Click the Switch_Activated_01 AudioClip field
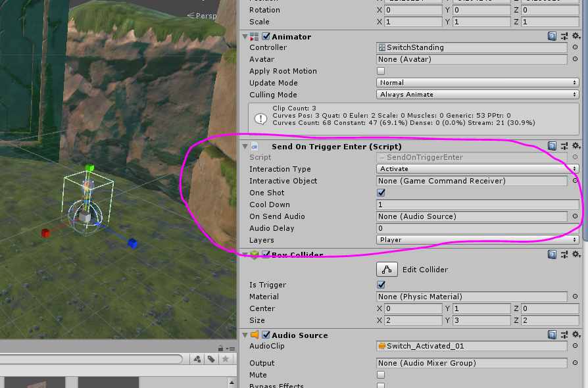The image size is (588, 388). click(472, 346)
